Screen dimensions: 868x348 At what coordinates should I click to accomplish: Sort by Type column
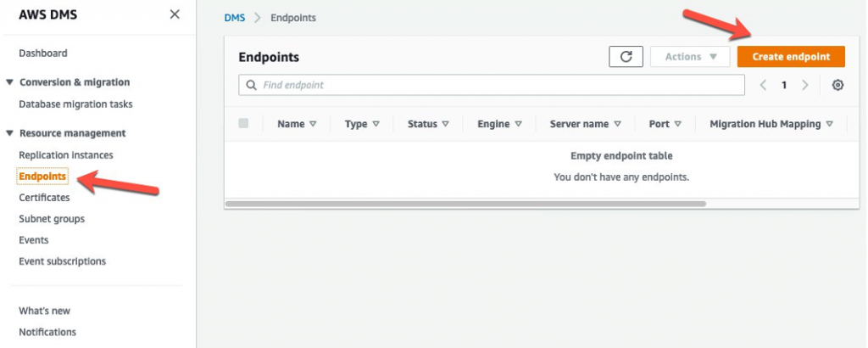point(362,124)
